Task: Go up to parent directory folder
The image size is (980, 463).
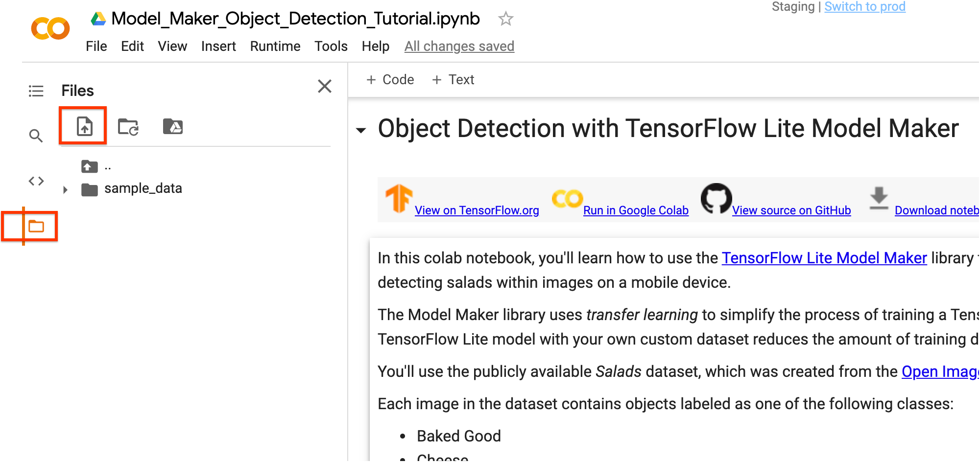Action: point(90,167)
